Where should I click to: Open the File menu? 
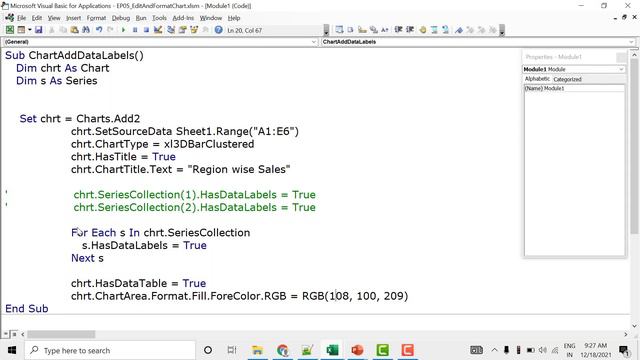click(22, 18)
